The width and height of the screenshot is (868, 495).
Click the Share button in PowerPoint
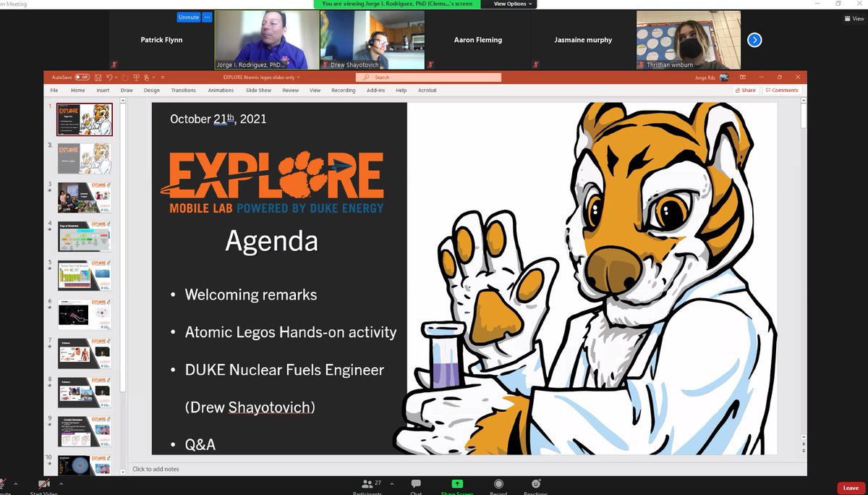point(744,90)
